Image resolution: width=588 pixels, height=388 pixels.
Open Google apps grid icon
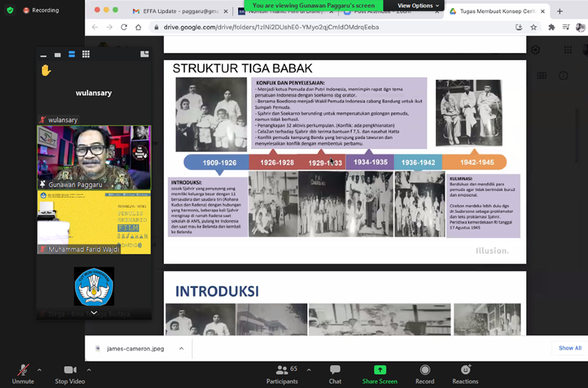tap(567, 50)
